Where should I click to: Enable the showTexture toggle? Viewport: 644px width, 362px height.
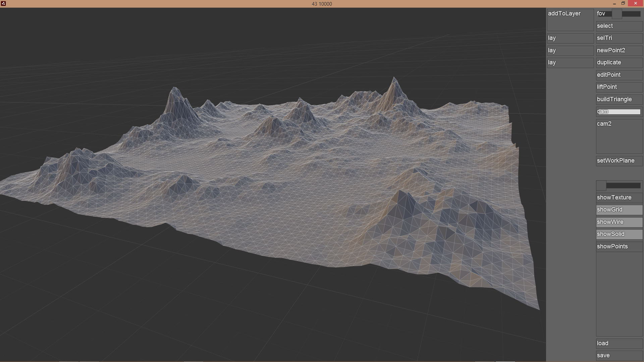619,198
